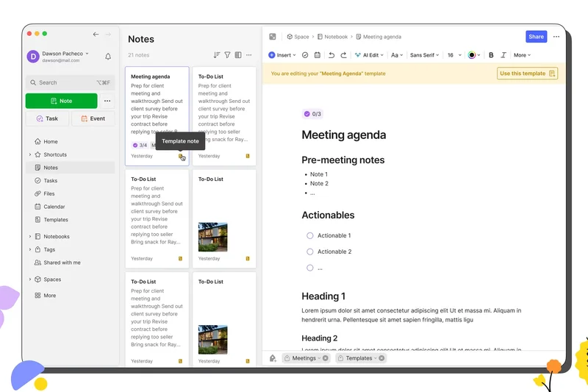Open more options next to Note button

coord(107,101)
